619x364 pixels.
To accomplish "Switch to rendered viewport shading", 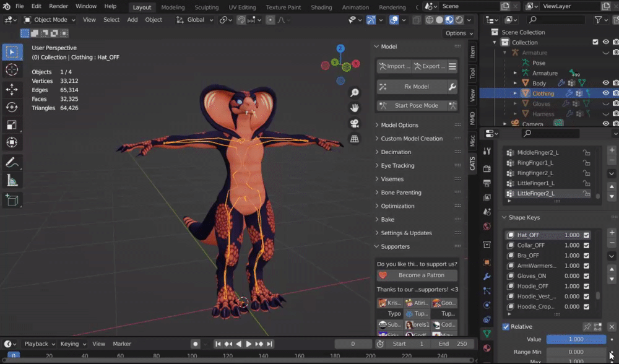I will 459,20.
